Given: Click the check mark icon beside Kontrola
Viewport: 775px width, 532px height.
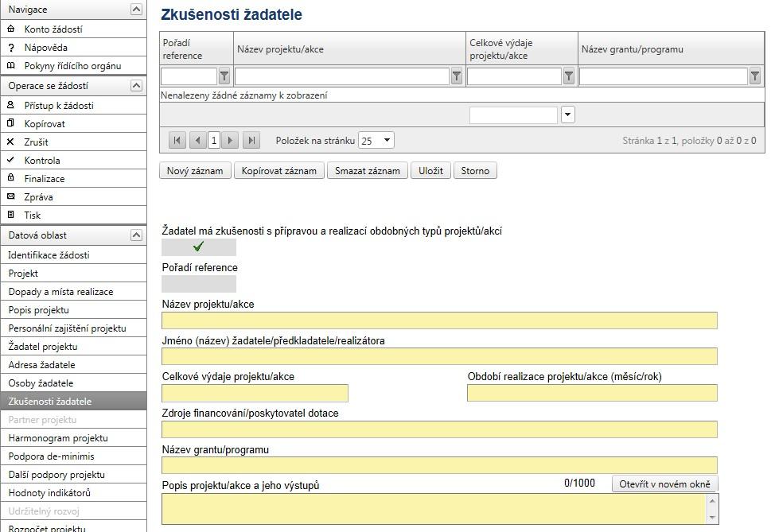Looking at the screenshot, I should tap(11, 160).
